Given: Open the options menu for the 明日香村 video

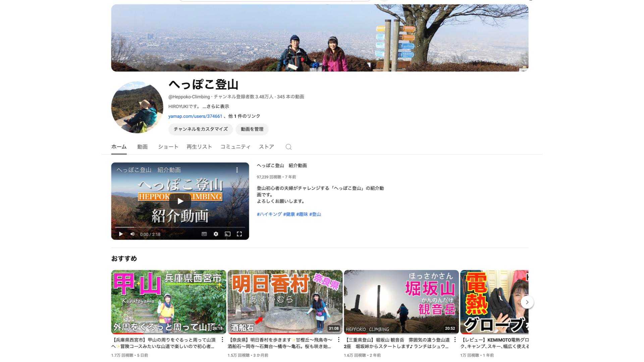Looking at the screenshot, I should click(x=338, y=340).
